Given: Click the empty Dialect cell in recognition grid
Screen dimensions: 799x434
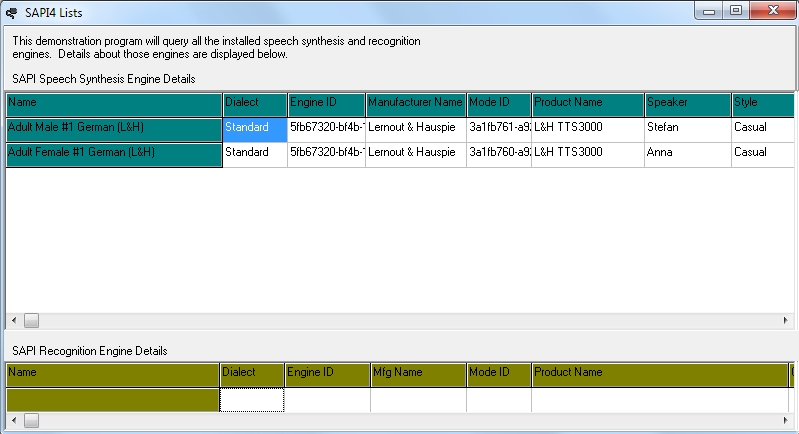Looking at the screenshot, I should pyautogui.click(x=252, y=399).
